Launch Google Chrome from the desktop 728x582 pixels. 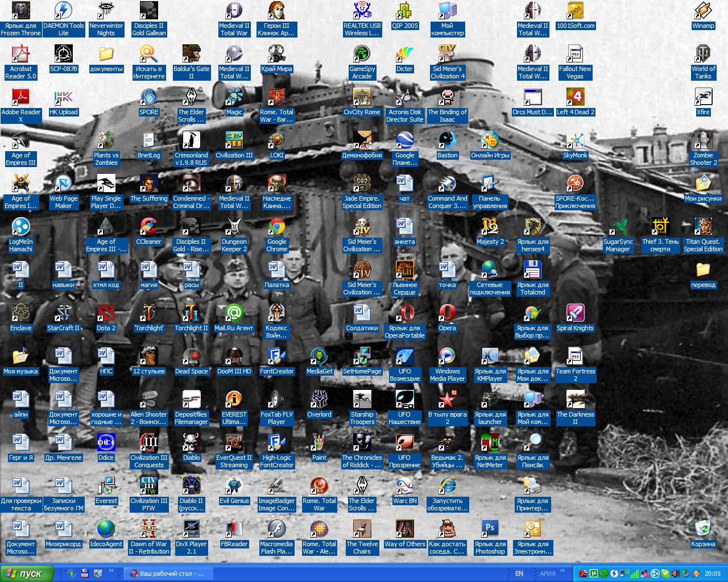276,235
